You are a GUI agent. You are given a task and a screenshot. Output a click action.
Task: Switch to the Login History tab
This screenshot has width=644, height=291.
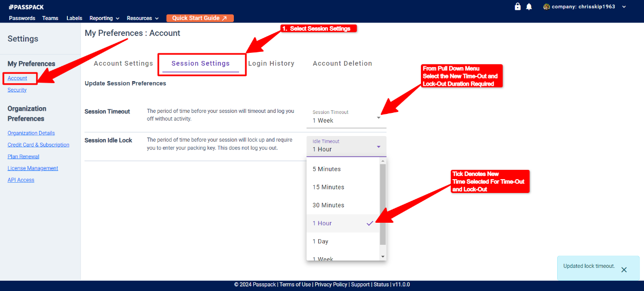(x=271, y=63)
